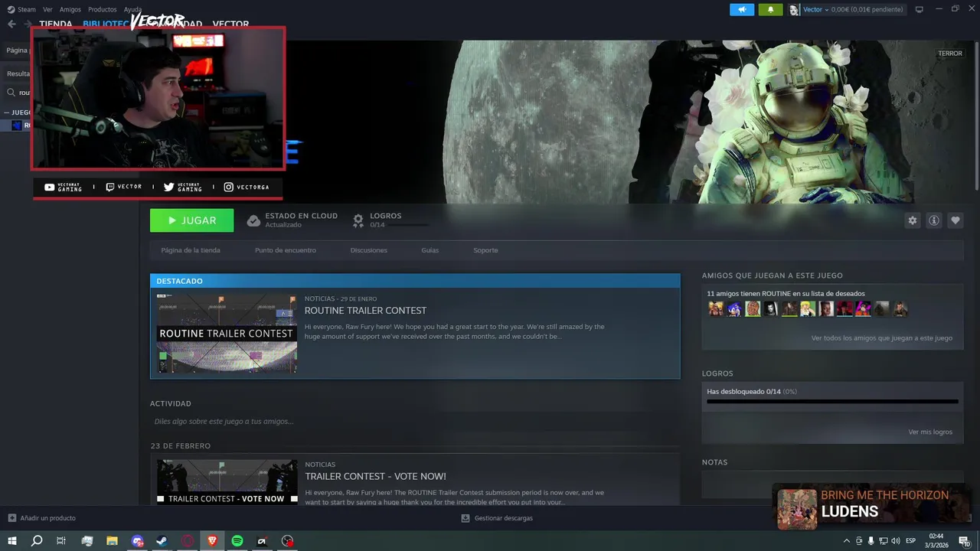Open ROUTINE TRAILER CONTEST headline
This screenshot has height=551, width=980.
pyautogui.click(x=365, y=311)
